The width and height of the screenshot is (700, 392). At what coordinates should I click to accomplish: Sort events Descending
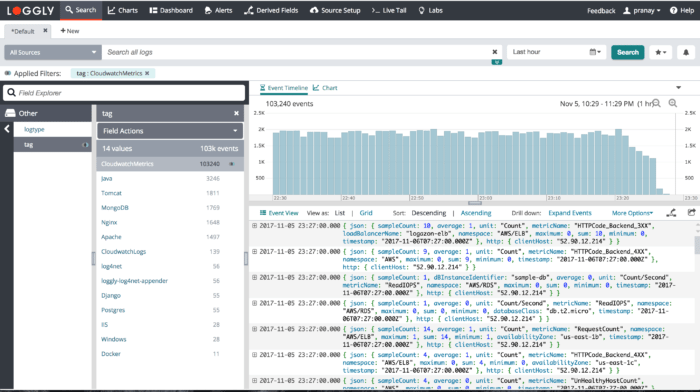(429, 213)
